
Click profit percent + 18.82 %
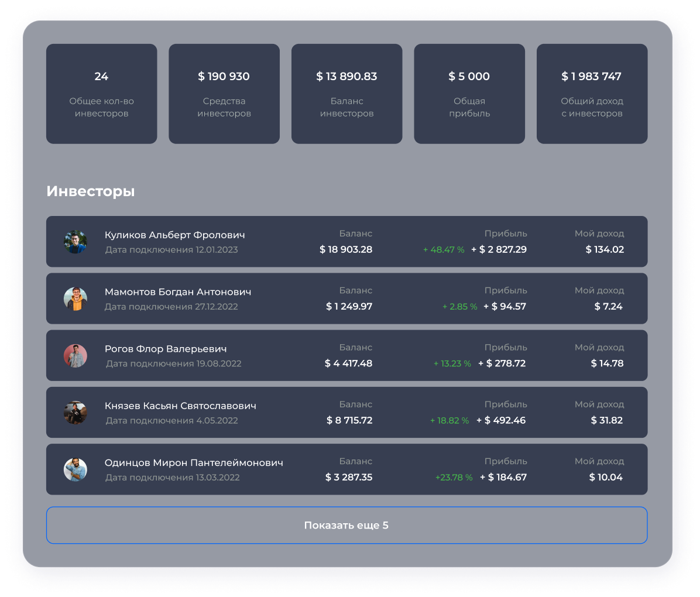[449, 421]
